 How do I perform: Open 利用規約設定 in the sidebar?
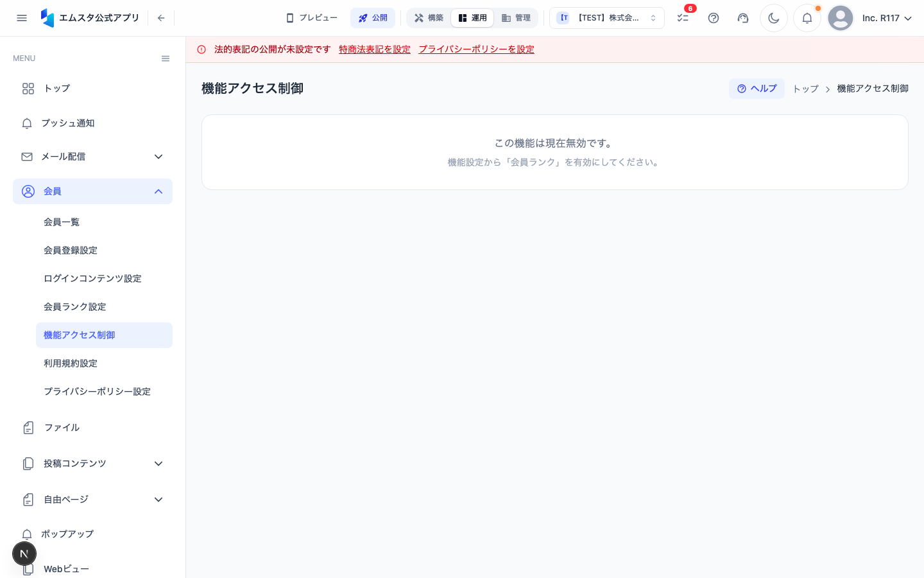104,363
